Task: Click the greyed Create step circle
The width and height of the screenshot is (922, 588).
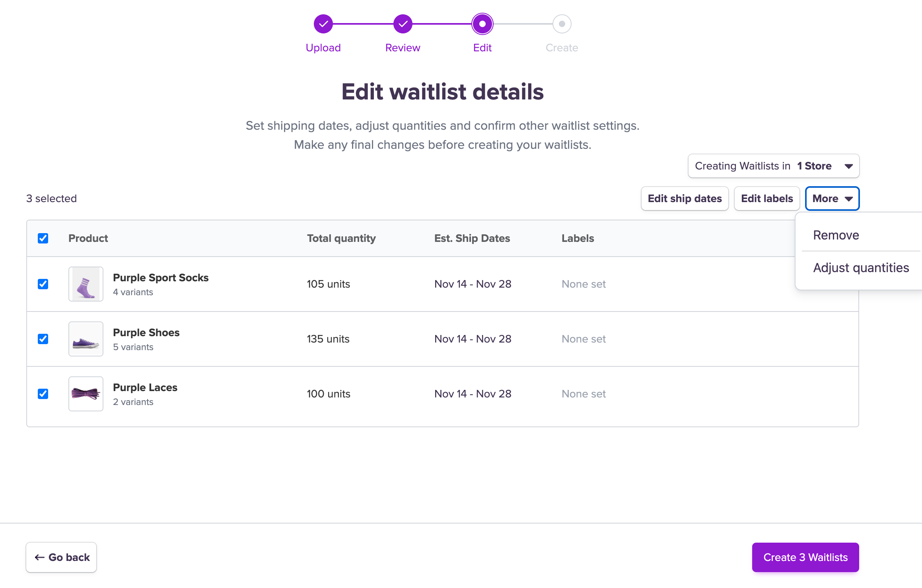Action: coord(562,24)
